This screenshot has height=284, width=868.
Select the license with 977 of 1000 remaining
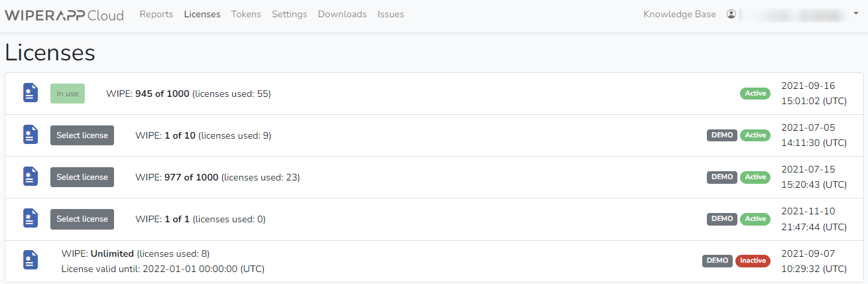click(x=82, y=177)
